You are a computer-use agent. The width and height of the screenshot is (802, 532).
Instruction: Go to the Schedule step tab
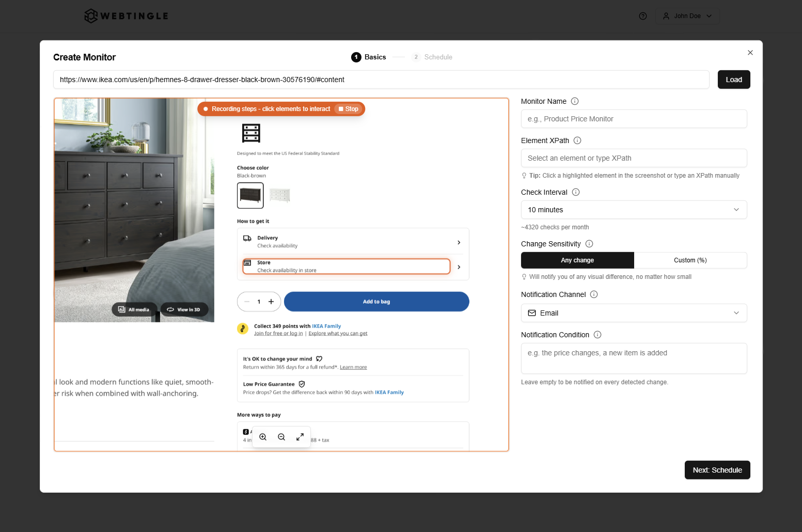click(433, 57)
